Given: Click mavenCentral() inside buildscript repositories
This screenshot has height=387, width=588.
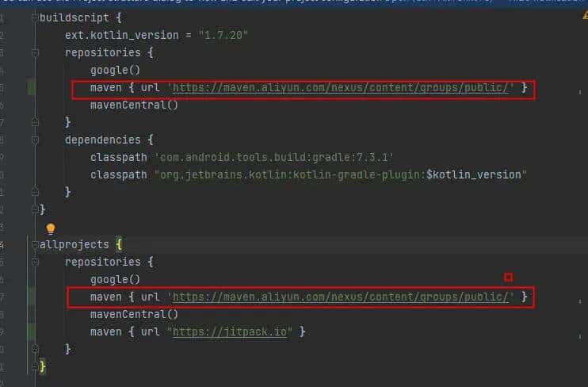Looking at the screenshot, I should click(x=134, y=105).
